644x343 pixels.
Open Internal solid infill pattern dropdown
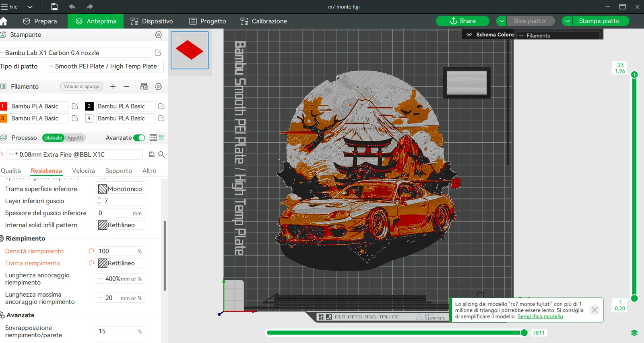[121, 225]
